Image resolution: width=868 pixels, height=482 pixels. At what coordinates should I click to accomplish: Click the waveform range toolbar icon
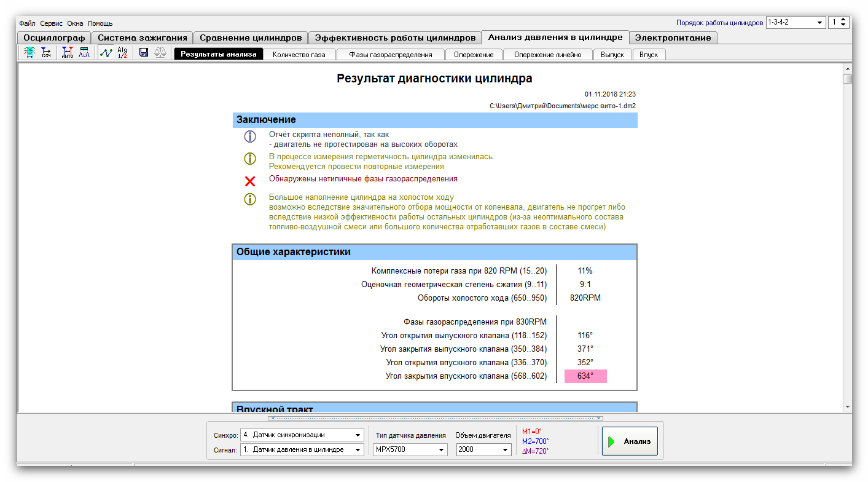coord(29,53)
